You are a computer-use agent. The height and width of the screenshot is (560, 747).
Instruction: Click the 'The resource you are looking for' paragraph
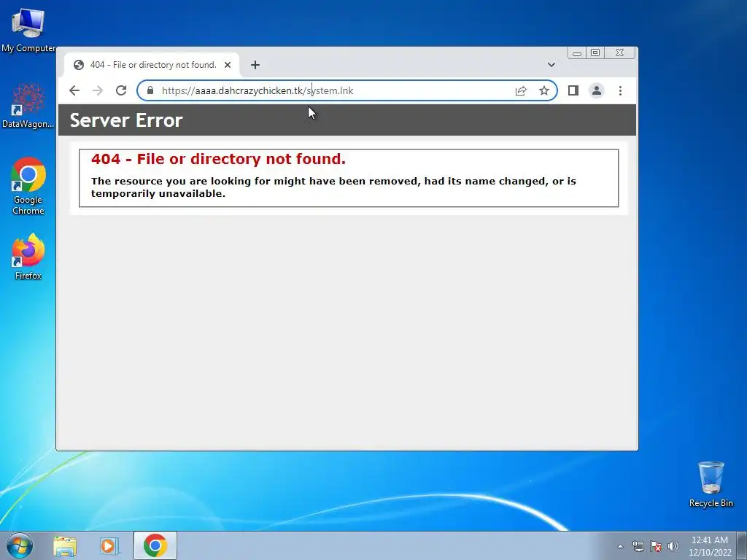pyautogui.click(x=333, y=187)
